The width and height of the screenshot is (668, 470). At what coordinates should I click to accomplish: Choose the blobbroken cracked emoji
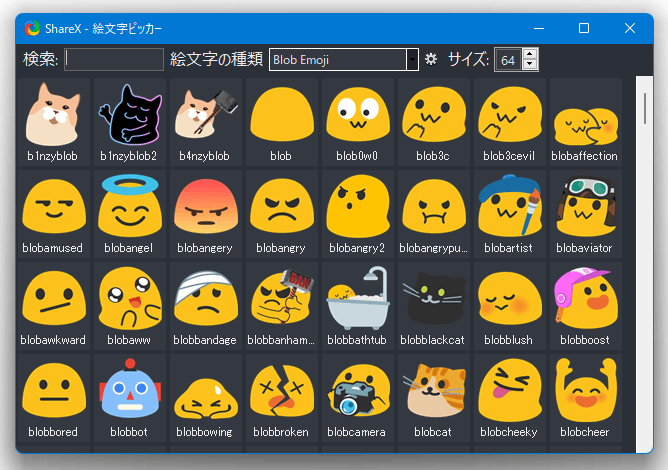[x=282, y=398]
